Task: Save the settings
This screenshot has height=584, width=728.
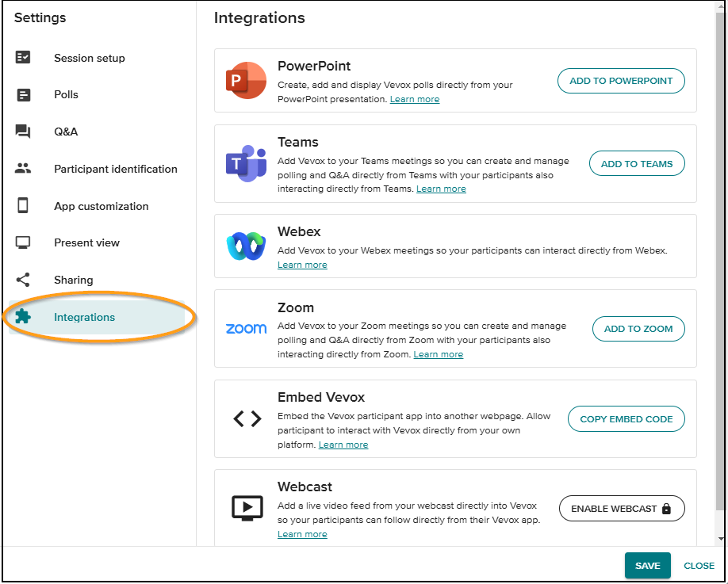Action: (x=647, y=566)
